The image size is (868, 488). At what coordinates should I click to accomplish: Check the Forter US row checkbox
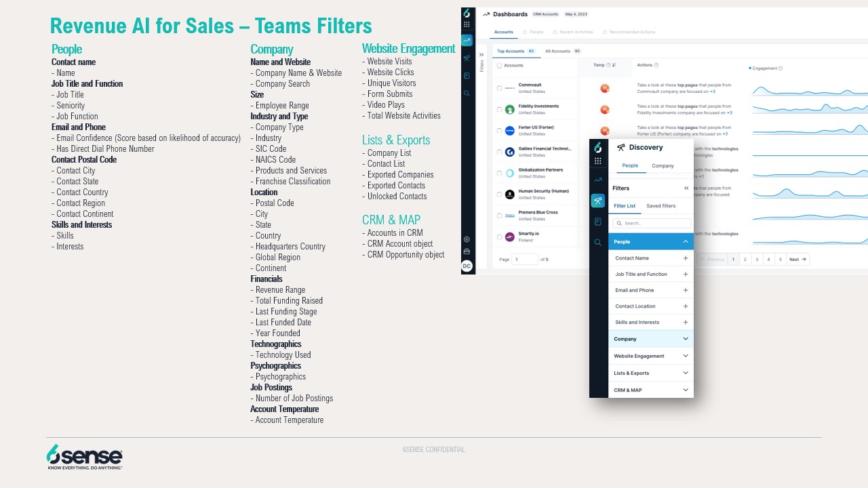coord(500,130)
